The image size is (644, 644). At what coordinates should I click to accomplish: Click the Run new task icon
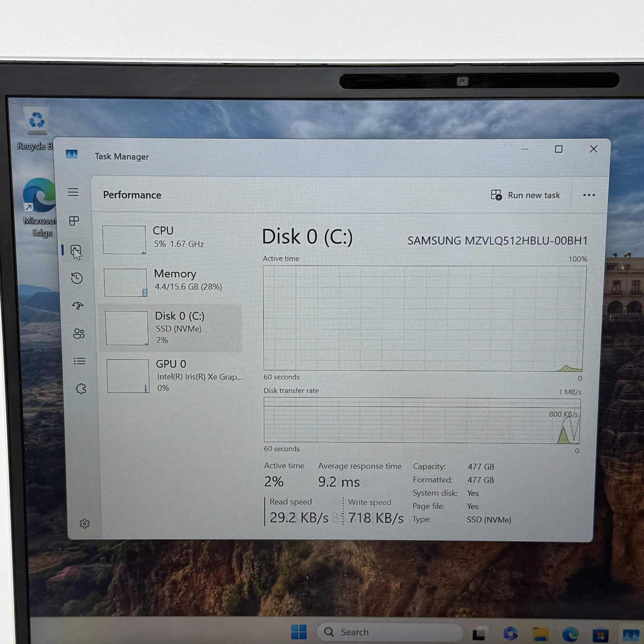(x=496, y=195)
